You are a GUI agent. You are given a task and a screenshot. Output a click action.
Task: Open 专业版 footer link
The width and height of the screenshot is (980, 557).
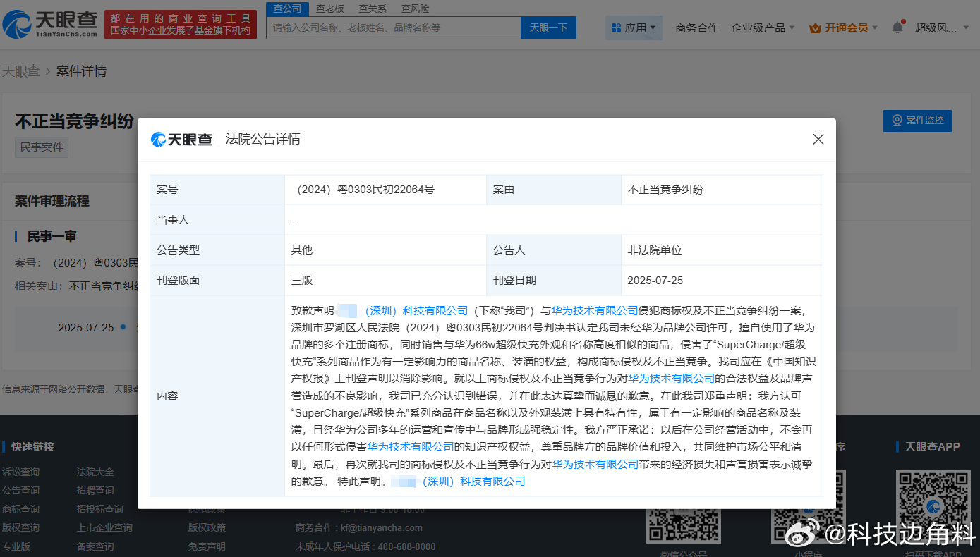pyautogui.click(x=16, y=546)
